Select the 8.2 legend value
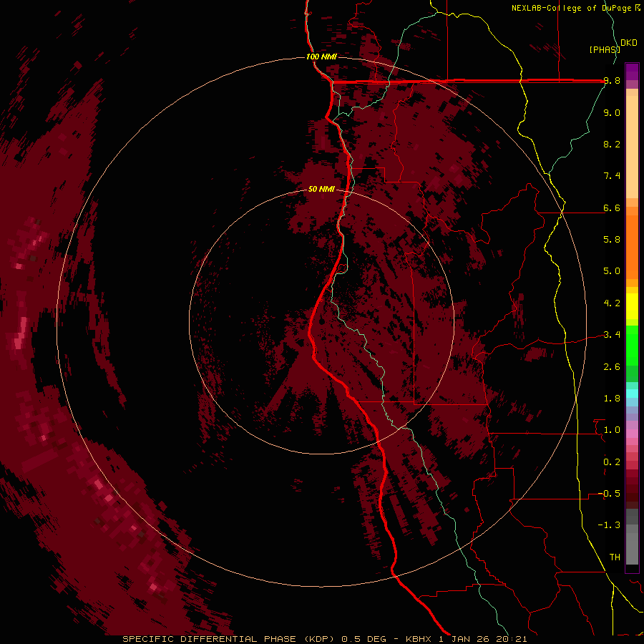Viewport: 644px width, 644px height. (x=612, y=144)
